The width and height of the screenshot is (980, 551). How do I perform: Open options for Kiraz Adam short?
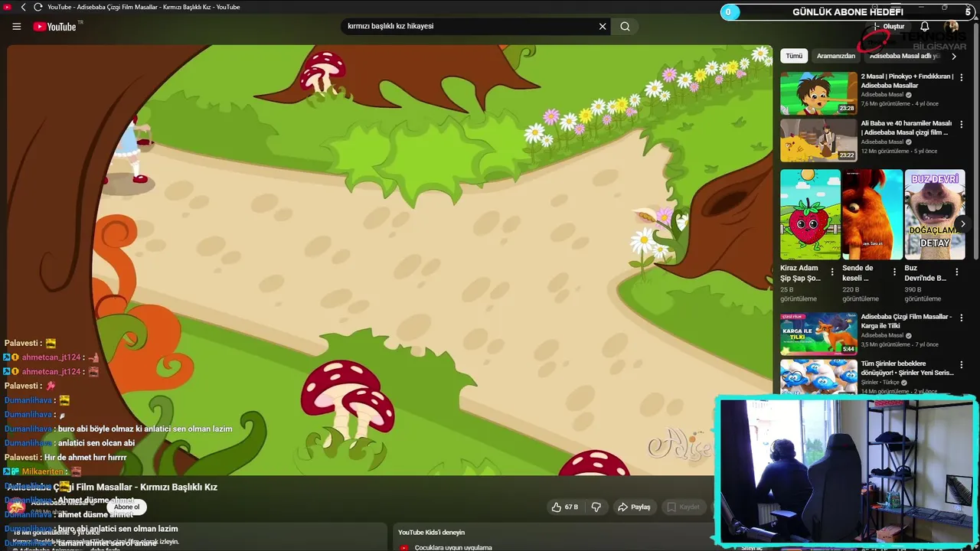832,272
